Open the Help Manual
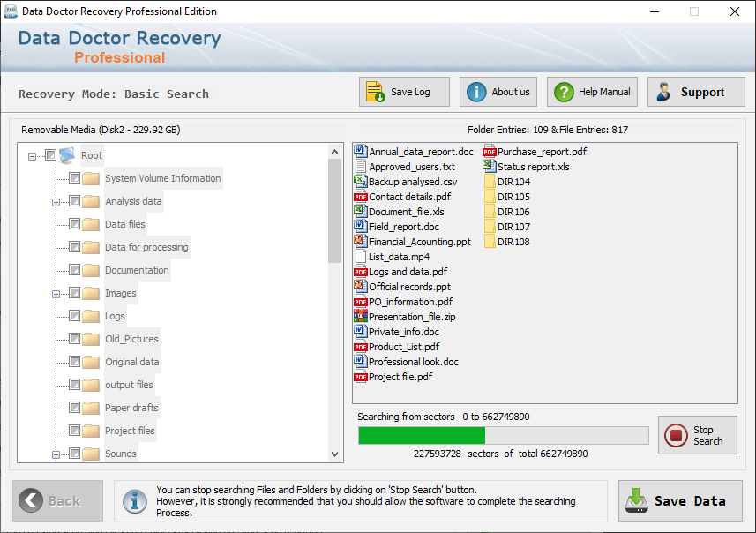Image resolution: width=756 pixels, height=533 pixels. click(592, 92)
